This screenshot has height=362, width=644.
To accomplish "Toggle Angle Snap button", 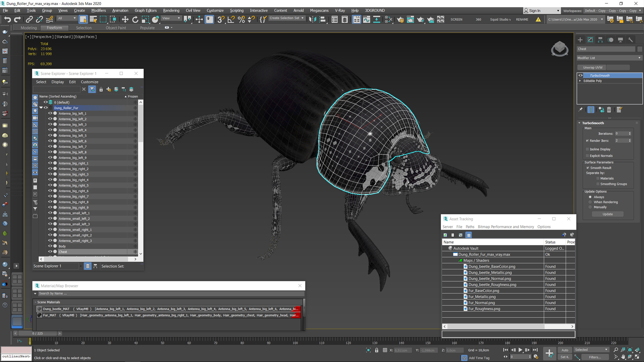I will [x=231, y=19].
